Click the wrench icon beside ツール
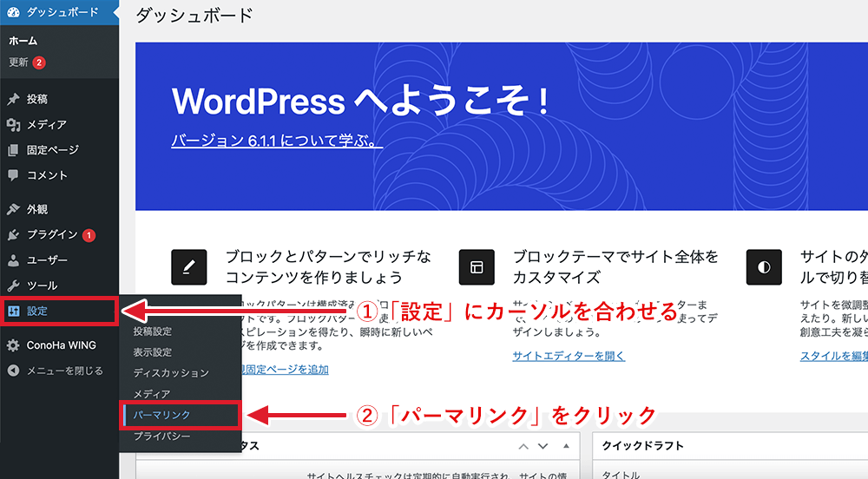The height and width of the screenshot is (479, 868). pos(13,285)
